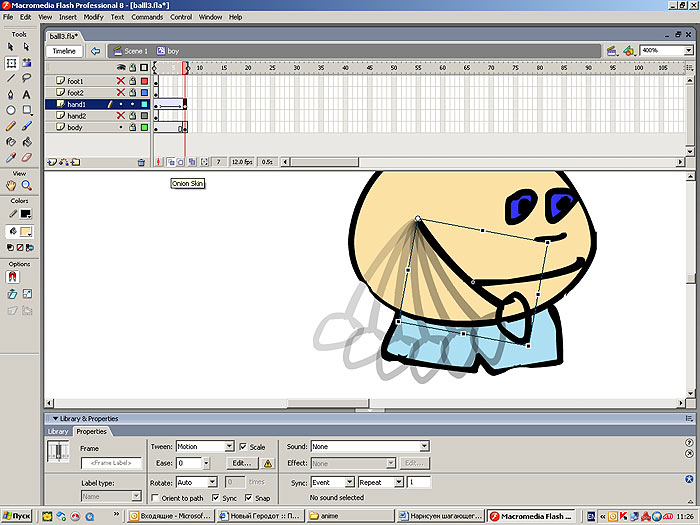The width and height of the screenshot is (700, 525).
Task: Toggle the Sync checkbox
Action: click(x=216, y=497)
